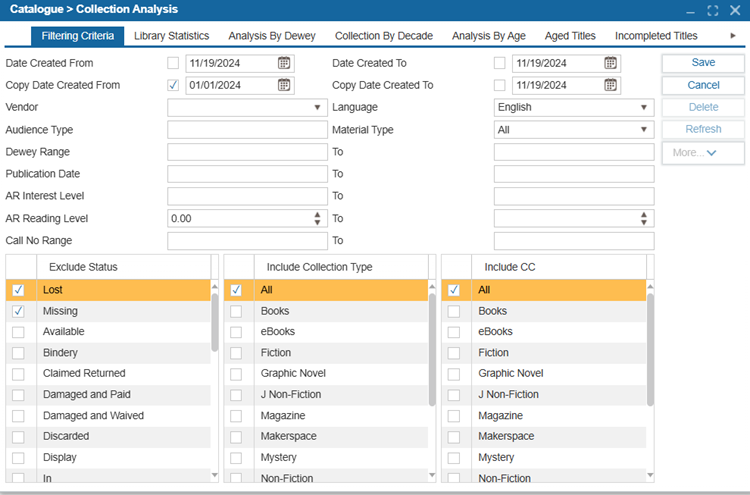Click the Save button
Screen dimensions: 750x495
pyautogui.click(x=703, y=63)
